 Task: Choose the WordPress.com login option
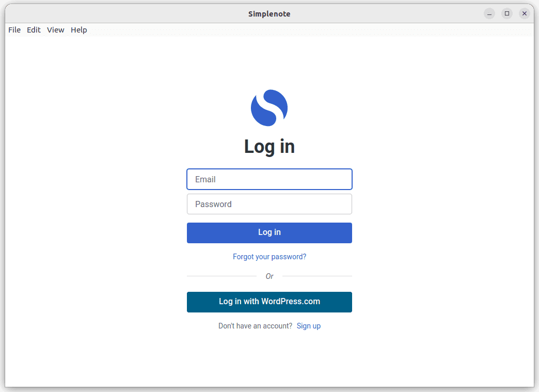(x=269, y=302)
